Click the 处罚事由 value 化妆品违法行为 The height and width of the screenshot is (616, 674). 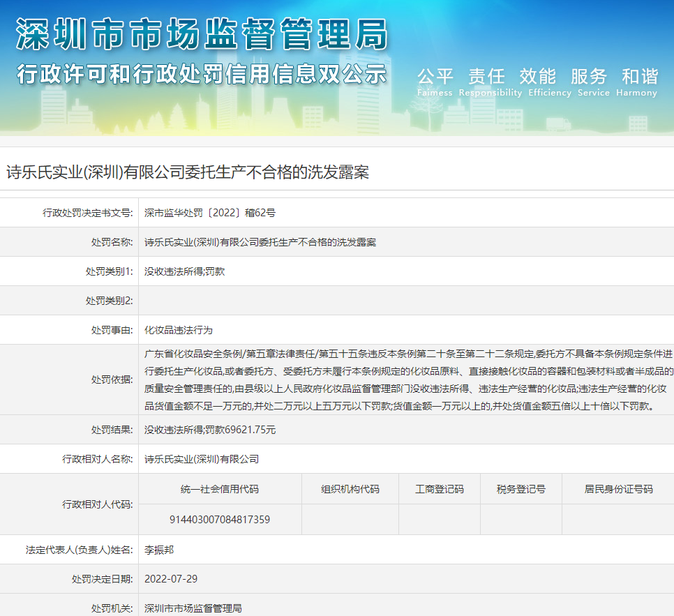tap(179, 330)
